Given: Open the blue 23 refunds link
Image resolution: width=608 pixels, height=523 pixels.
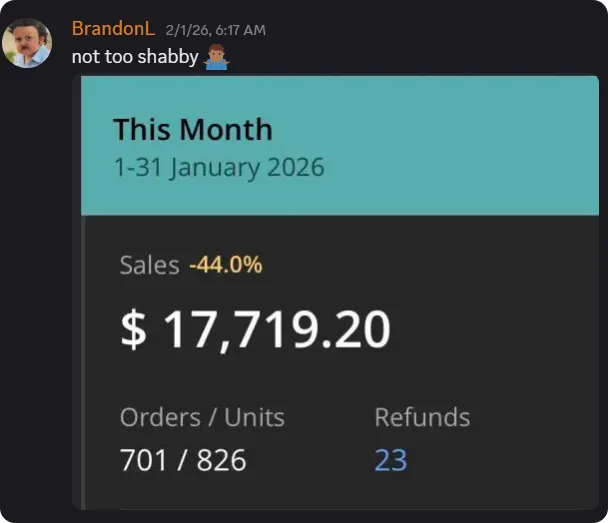Looking at the screenshot, I should click(390, 460).
